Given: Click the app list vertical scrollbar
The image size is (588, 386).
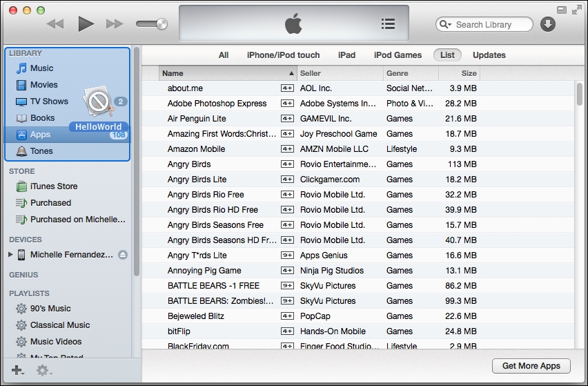Looking at the screenshot, I should pyautogui.click(x=580, y=95).
